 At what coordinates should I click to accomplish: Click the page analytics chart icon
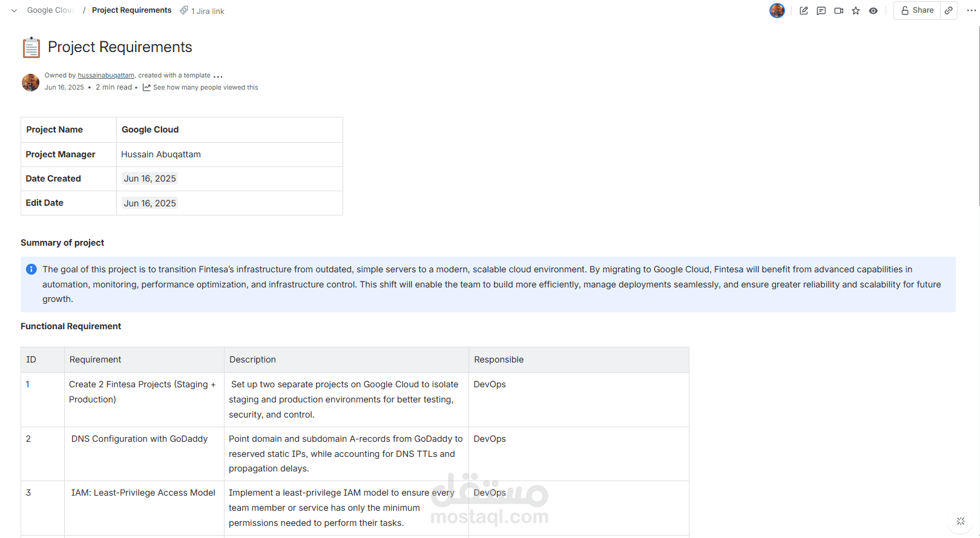146,87
